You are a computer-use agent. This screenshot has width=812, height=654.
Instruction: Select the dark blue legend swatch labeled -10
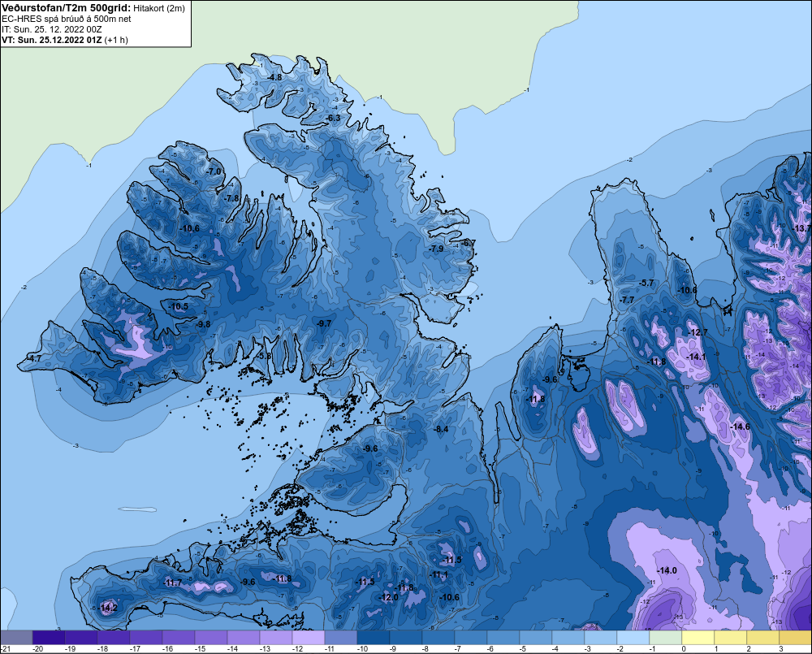[373, 637]
